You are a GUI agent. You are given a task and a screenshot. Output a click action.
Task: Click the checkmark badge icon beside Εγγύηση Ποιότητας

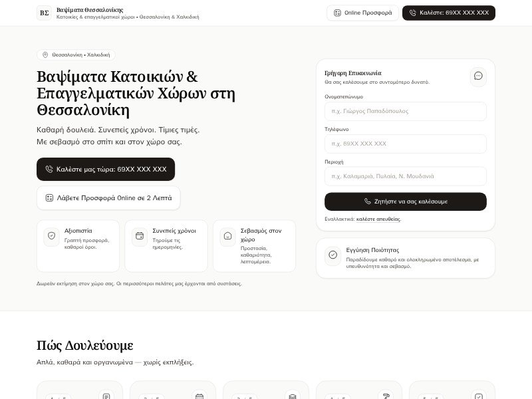[x=332, y=255]
